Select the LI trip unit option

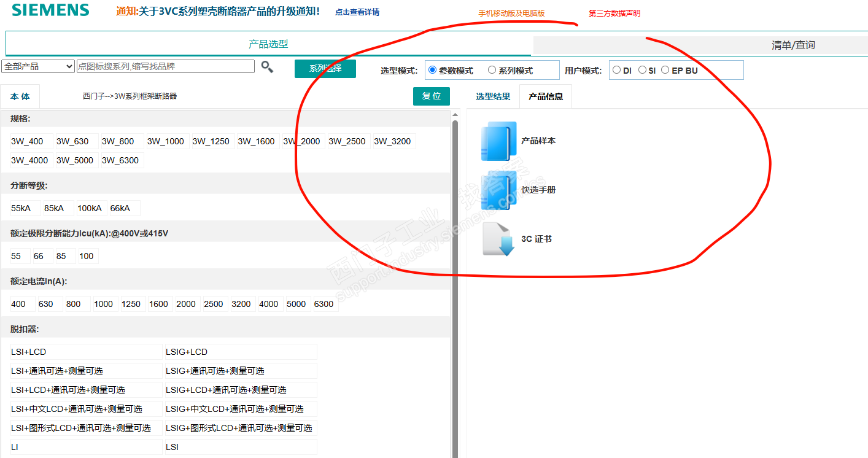(86, 447)
